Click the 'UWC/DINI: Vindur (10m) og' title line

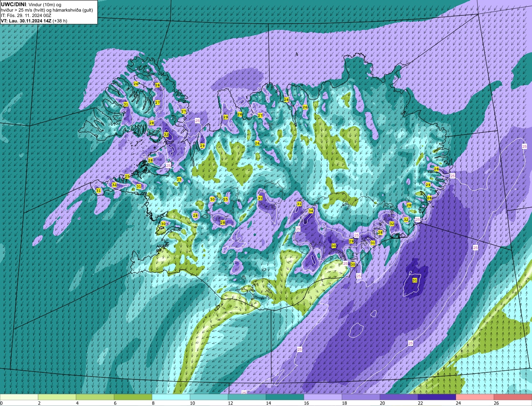31,4
